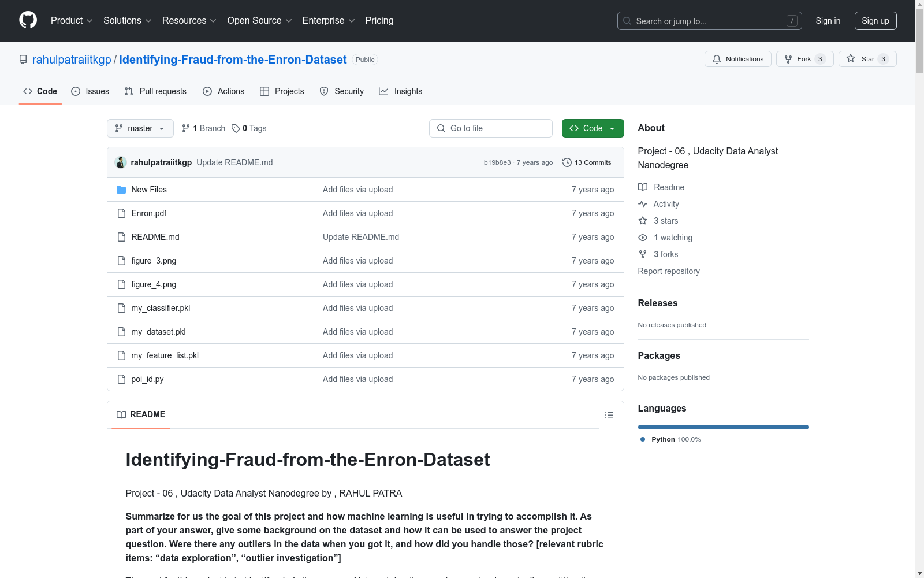The image size is (924, 578).
Task: Open the Insights tab
Action: [401, 91]
